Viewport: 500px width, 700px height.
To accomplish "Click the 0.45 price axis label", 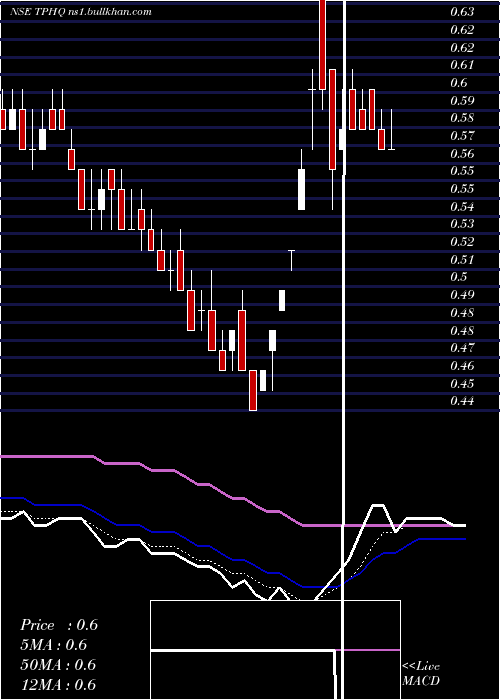I will coord(462,384).
